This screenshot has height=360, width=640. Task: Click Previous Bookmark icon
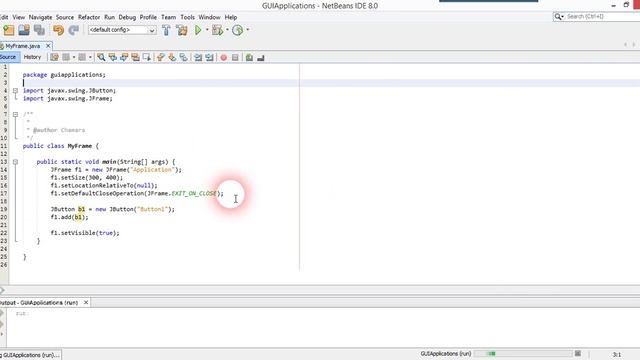[160, 58]
